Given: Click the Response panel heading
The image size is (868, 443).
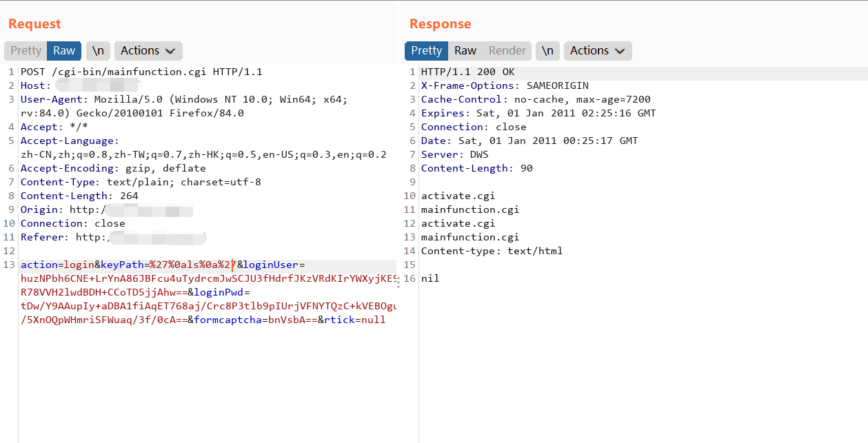Looking at the screenshot, I should [x=440, y=24].
